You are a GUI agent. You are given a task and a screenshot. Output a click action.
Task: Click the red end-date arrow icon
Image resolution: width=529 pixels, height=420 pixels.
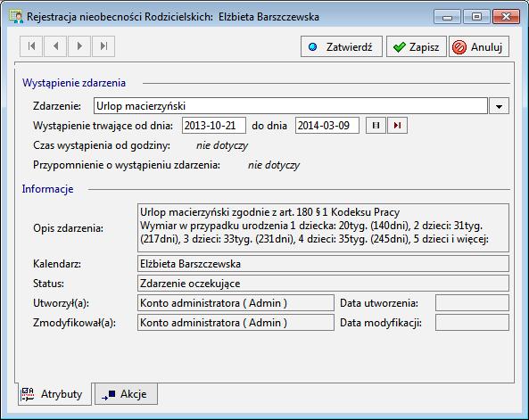(x=398, y=126)
